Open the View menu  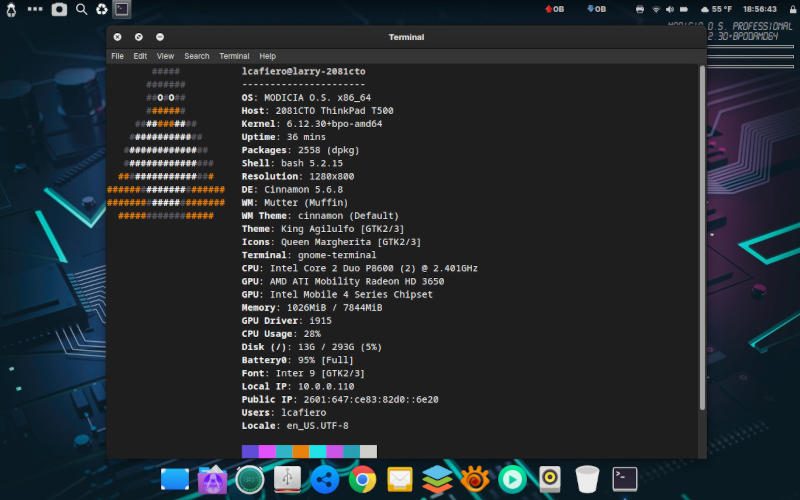click(x=165, y=56)
